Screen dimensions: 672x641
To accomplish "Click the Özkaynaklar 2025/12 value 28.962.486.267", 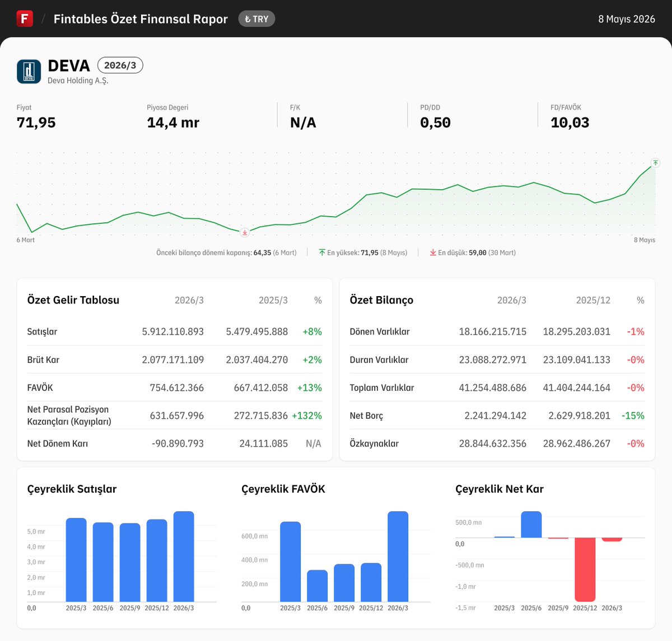I will (x=577, y=443).
